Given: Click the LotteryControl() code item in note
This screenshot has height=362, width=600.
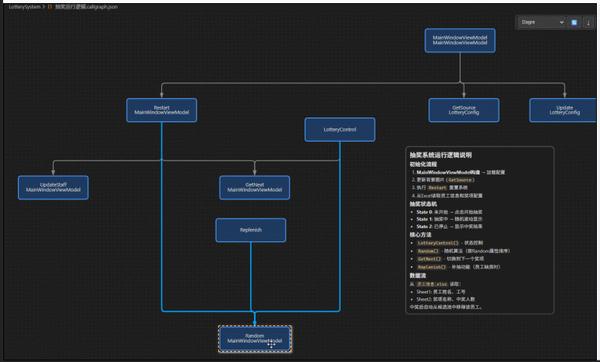Looking at the screenshot, I should pos(437,243).
